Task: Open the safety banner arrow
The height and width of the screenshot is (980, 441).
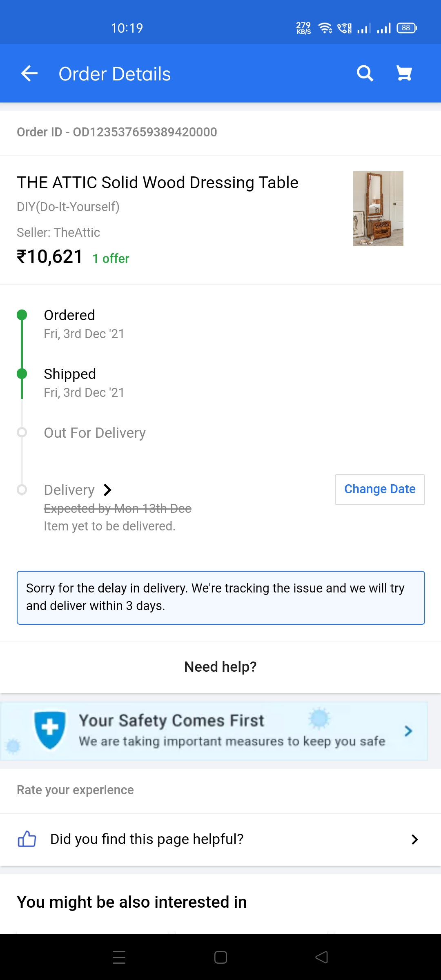Action: pos(408,731)
